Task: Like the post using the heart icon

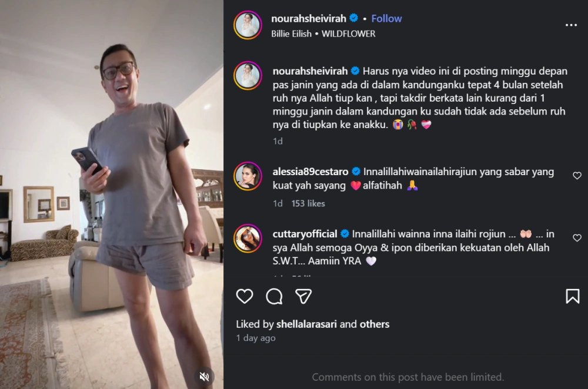Action: point(244,297)
